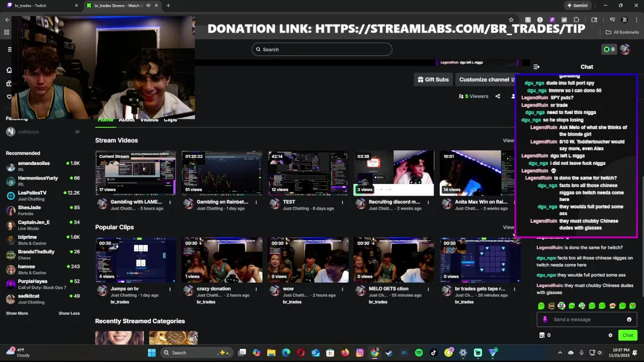Open the emoji picker in message box
This screenshot has height=362, width=644.
tap(629, 319)
